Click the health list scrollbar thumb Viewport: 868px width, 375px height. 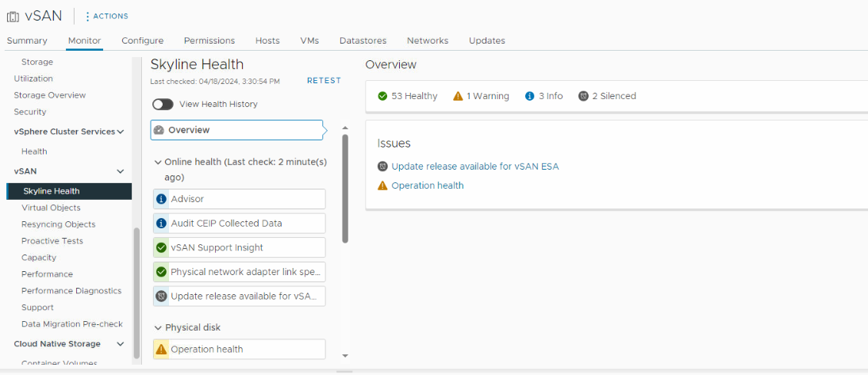click(x=345, y=189)
